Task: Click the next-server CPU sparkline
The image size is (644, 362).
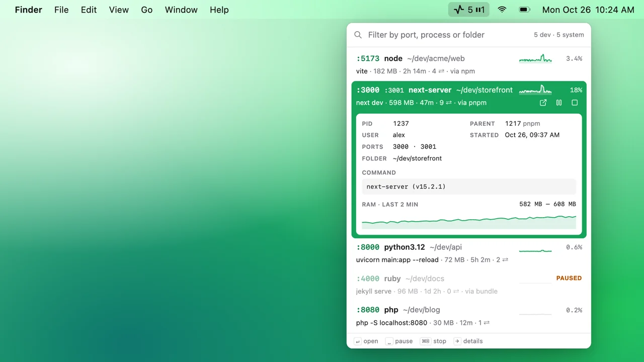Action: [535, 90]
